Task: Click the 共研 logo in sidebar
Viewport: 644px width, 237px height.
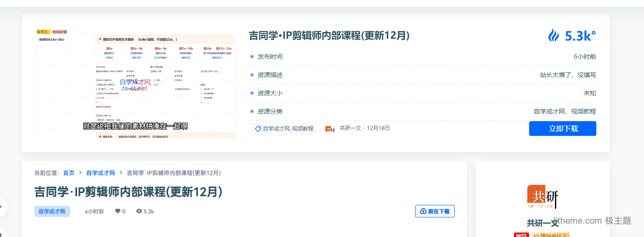Action: [x=542, y=196]
